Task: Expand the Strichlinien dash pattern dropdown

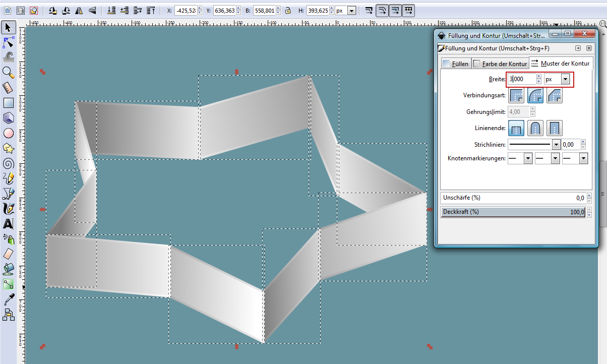Action: pos(556,145)
